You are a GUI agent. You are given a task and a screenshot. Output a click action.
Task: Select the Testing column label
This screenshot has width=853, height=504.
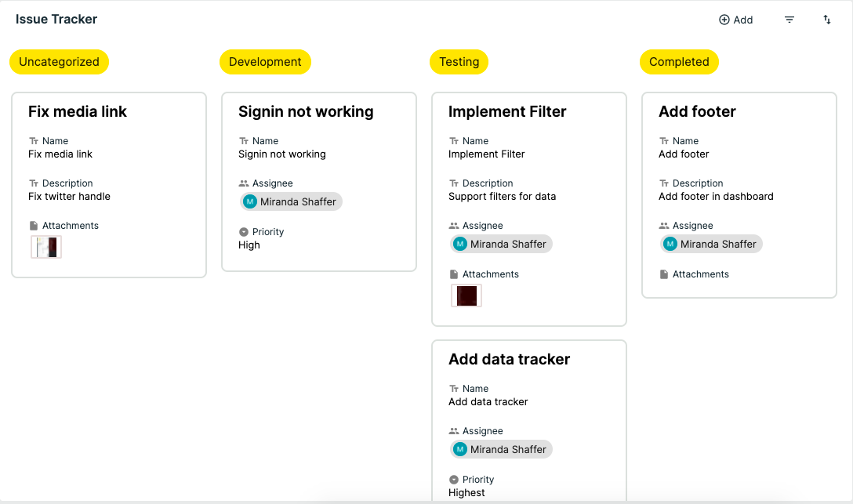click(459, 62)
